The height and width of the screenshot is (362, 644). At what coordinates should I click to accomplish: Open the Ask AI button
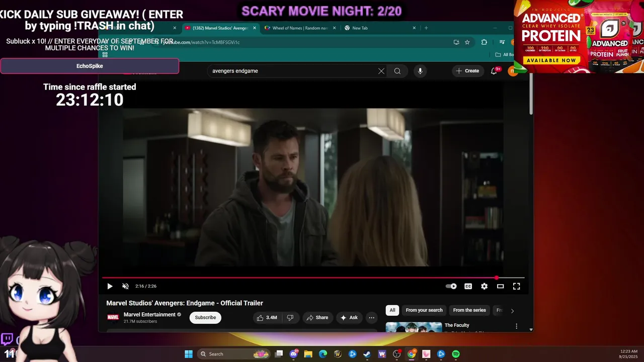pyautogui.click(x=349, y=317)
